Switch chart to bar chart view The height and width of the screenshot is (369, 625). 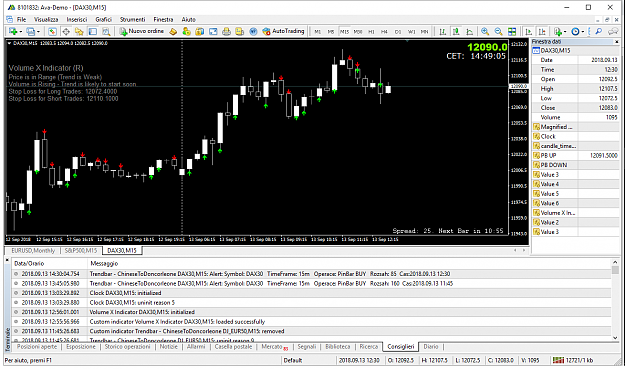(x=442, y=31)
